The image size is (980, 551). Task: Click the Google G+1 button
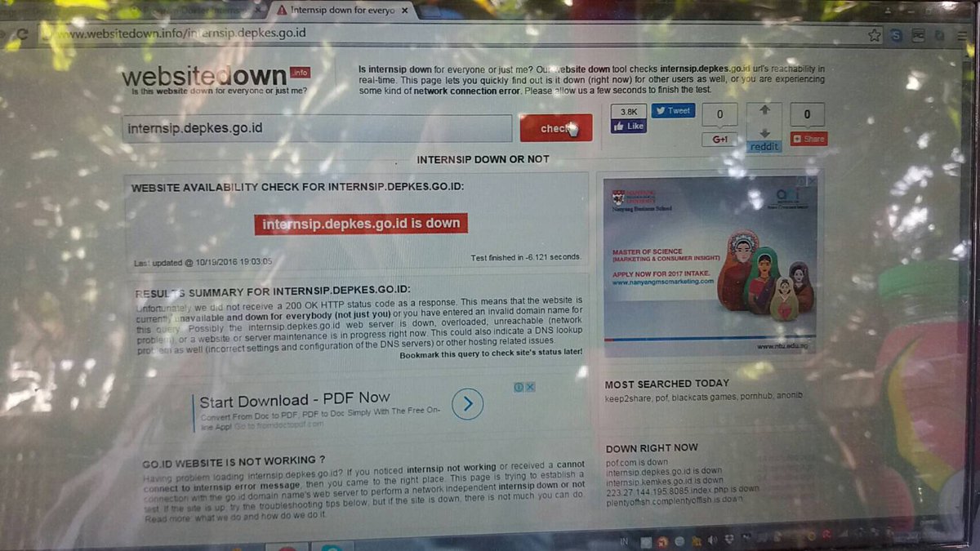[719, 140]
